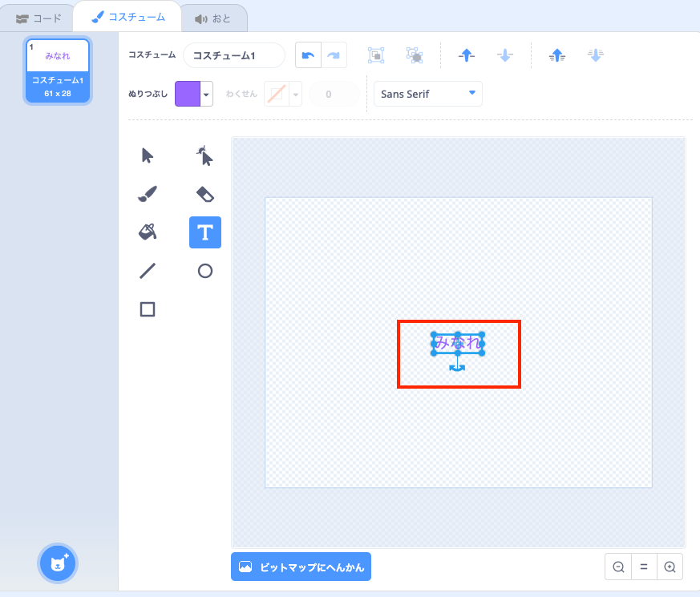Screen dimensions: 700x597
Task: Open the おと sound tab
Action: pyautogui.click(x=213, y=18)
